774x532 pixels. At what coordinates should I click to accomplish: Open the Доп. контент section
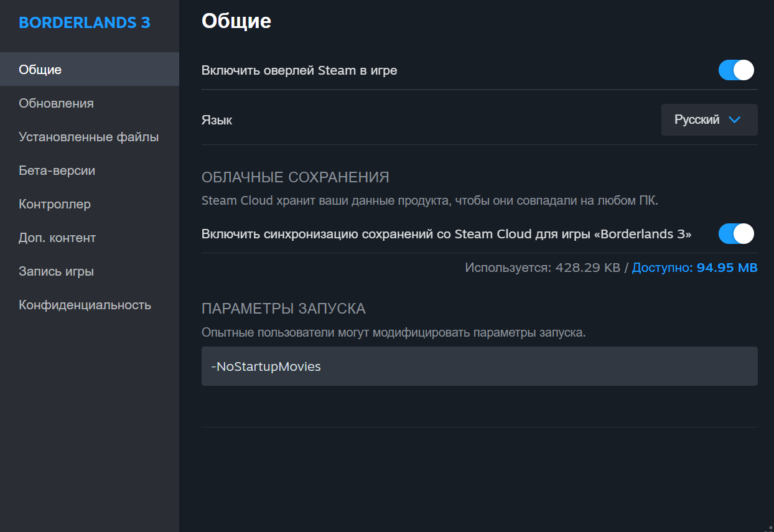point(90,237)
